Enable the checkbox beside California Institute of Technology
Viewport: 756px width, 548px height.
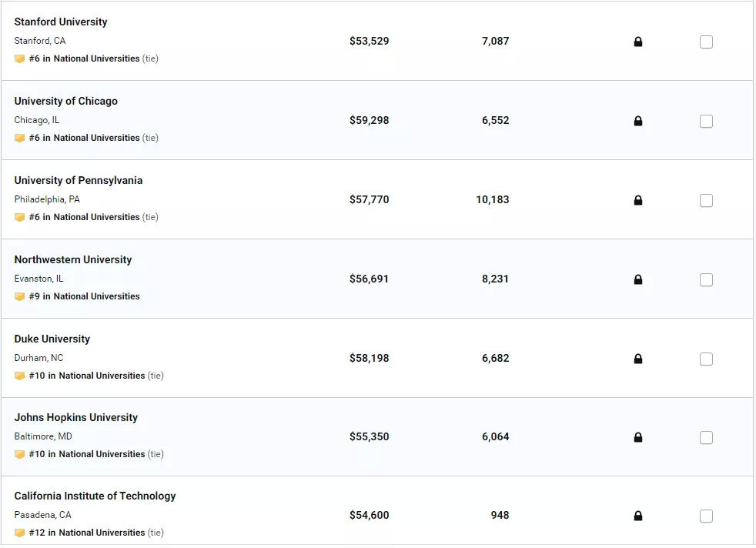(706, 516)
